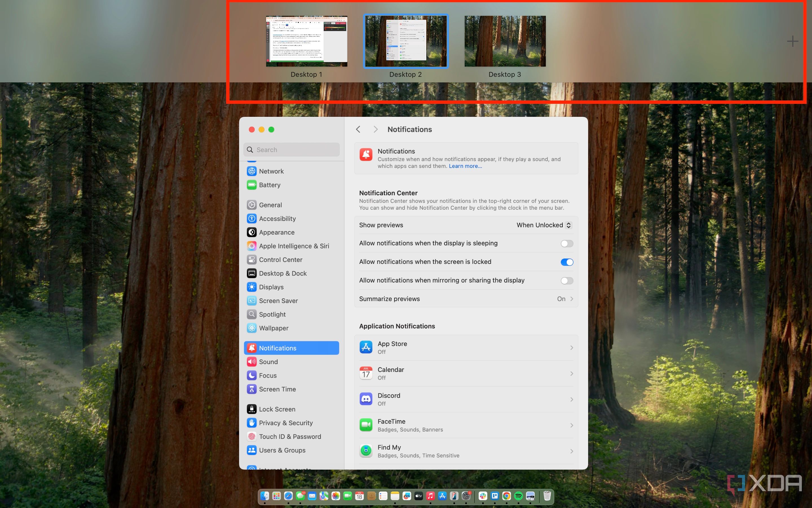This screenshot has width=812, height=508.
Task: Select Accessibility in the settings sidebar
Action: pos(291,218)
